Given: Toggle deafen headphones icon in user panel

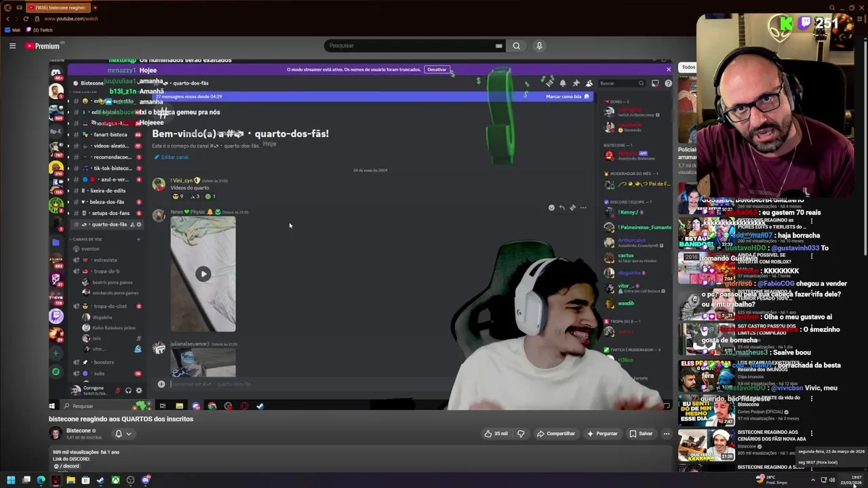Looking at the screenshot, I should click(x=128, y=390).
